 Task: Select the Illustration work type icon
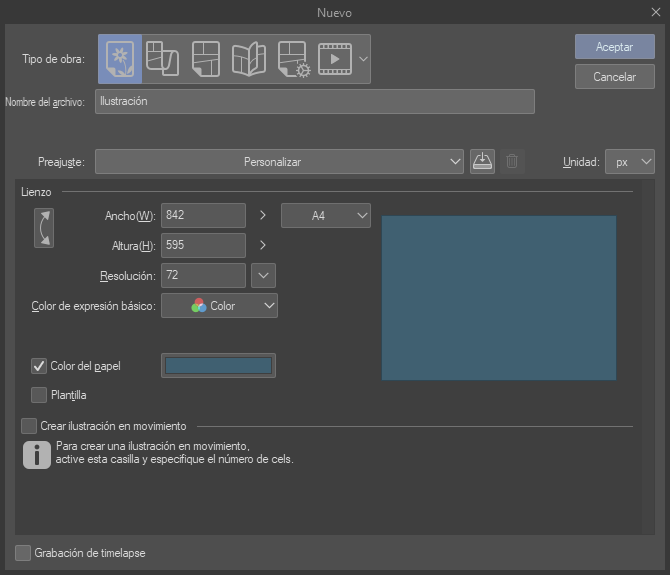click(x=120, y=59)
